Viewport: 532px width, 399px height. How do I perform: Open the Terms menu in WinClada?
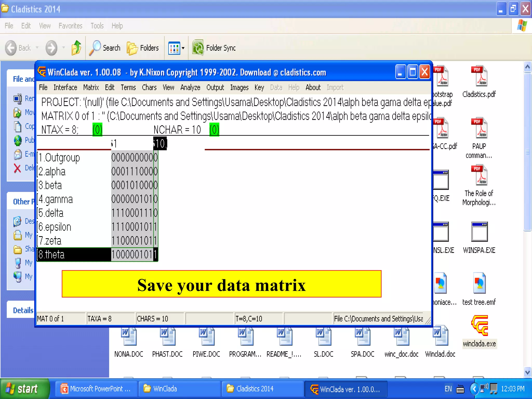(x=128, y=88)
